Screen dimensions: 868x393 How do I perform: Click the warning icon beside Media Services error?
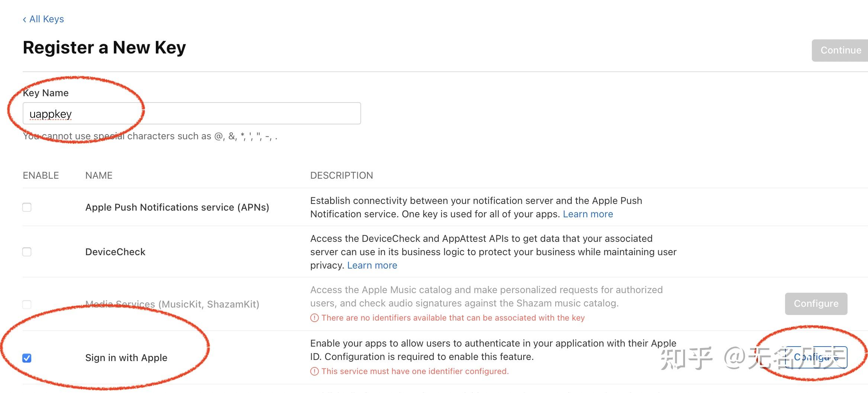tap(314, 318)
